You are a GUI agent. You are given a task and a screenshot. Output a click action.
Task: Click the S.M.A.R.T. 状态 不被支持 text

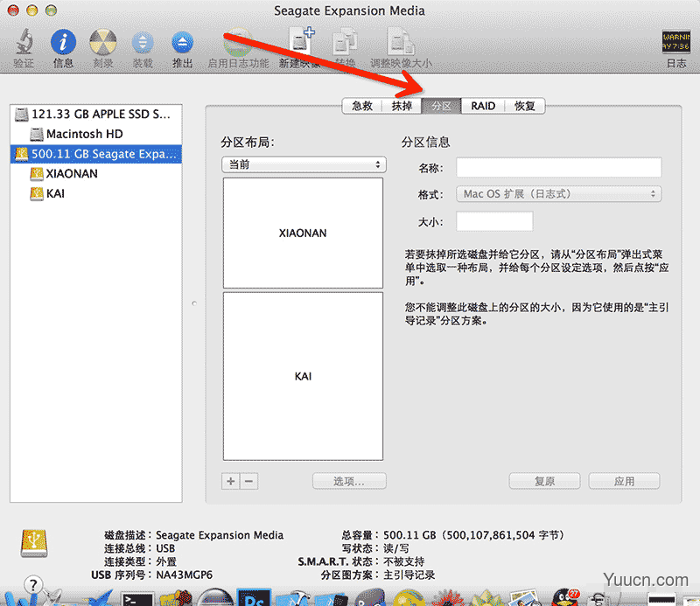coord(361,561)
